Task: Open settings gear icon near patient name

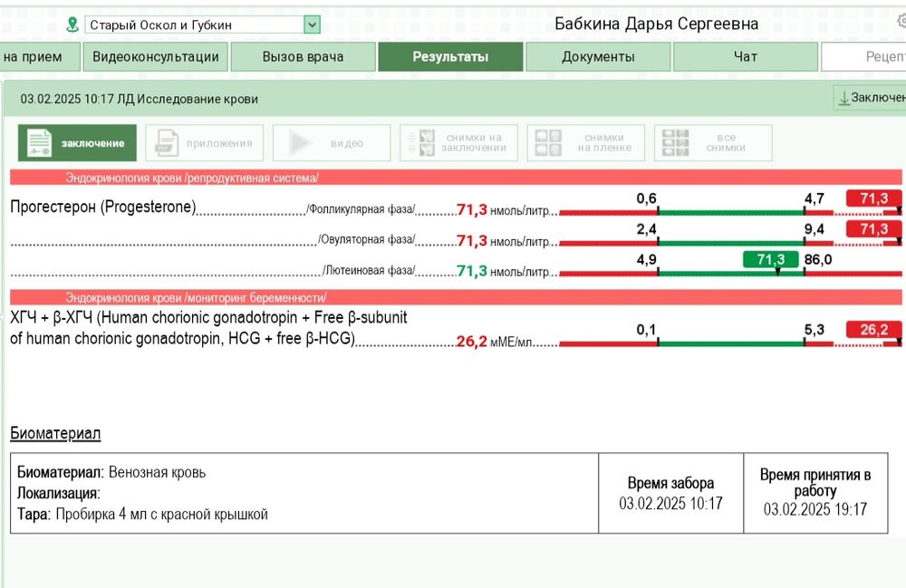Action: tap(900, 22)
